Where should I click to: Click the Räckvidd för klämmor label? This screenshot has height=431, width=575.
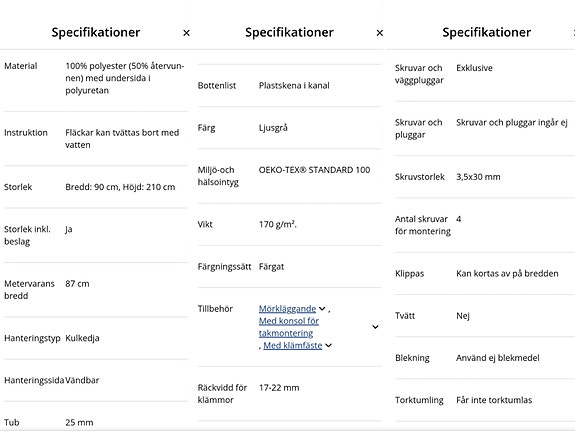pyautogui.click(x=222, y=394)
